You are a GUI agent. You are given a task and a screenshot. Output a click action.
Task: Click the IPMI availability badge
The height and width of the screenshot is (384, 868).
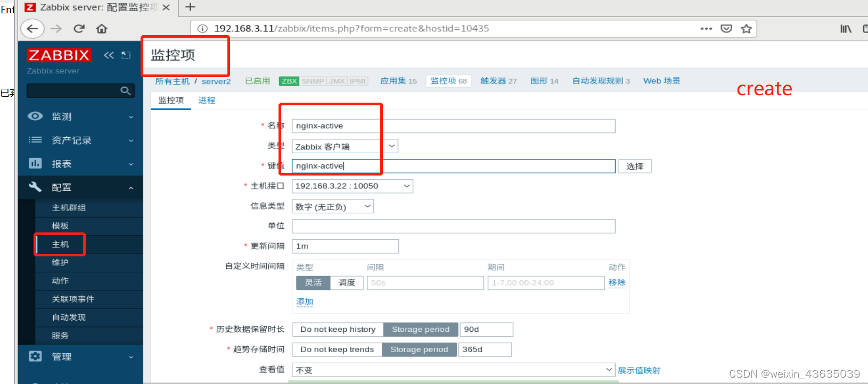point(358,81)
